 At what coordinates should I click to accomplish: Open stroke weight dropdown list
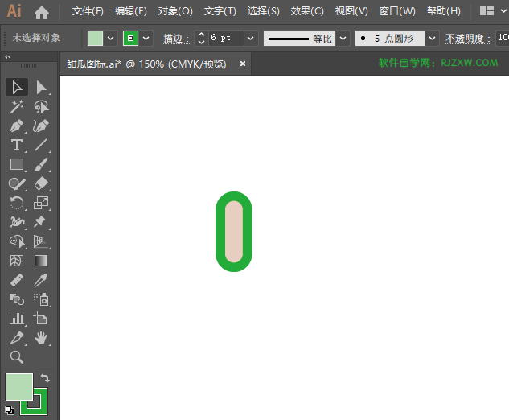tap(250, 39)
